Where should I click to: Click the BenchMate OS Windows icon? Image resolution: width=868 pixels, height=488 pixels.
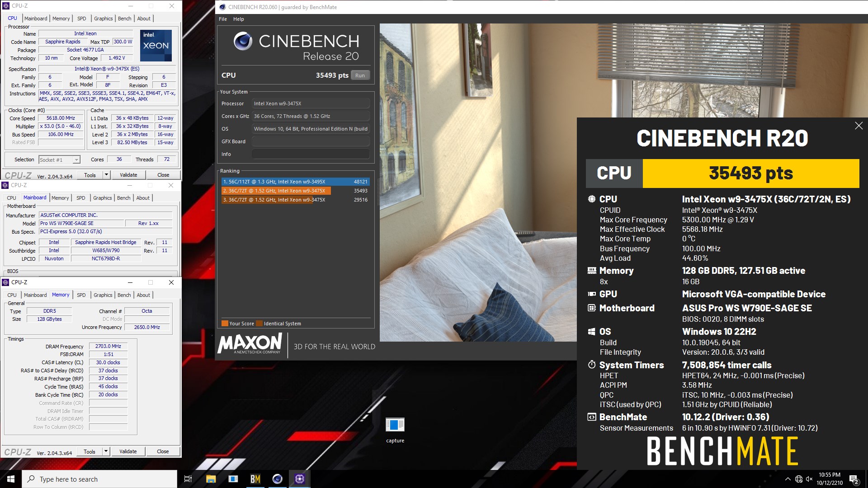[591, 331]
